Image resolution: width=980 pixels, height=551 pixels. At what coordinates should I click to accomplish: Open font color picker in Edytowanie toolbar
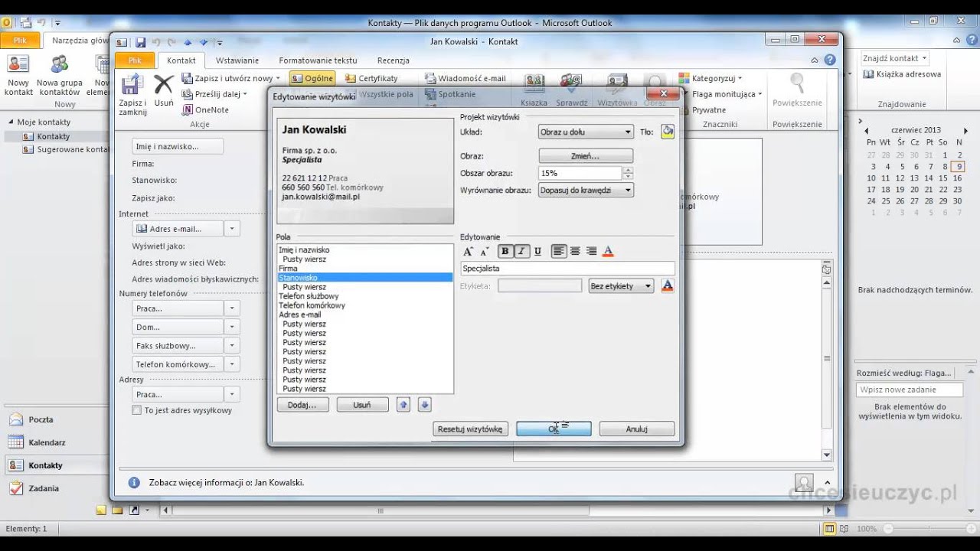[609, 251]
